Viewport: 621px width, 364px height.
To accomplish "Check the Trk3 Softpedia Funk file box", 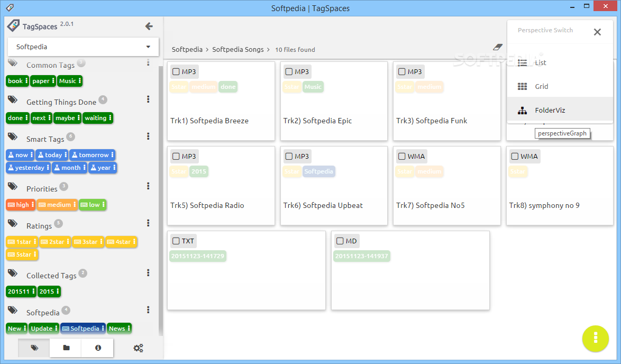I will pos(401,72).
